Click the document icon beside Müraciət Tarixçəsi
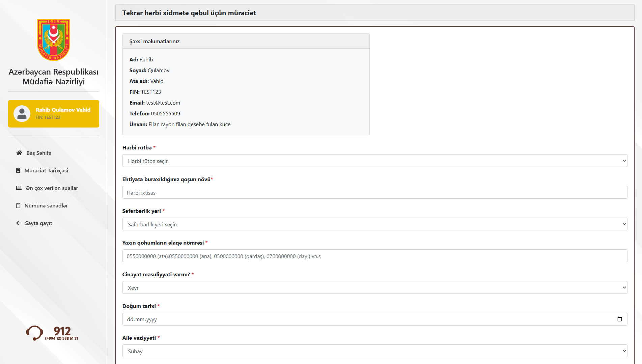This screenshot has width=642, height=364. [18, 170]
